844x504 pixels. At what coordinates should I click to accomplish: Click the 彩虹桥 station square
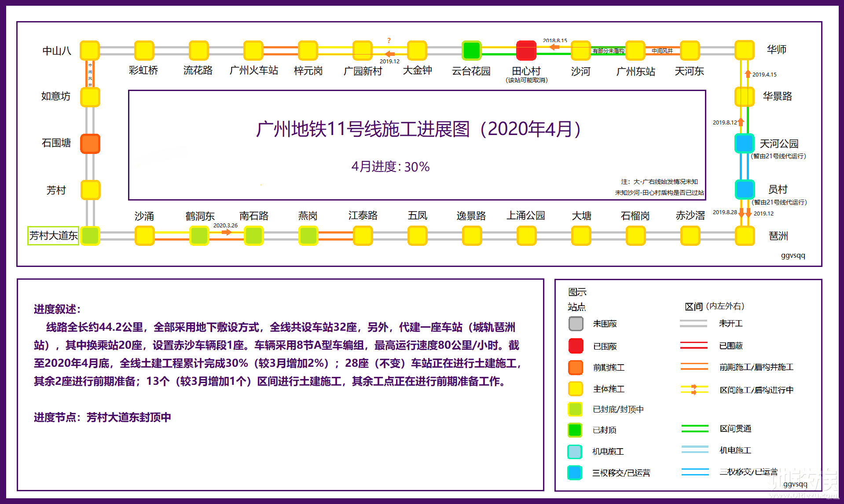(144, 51)
